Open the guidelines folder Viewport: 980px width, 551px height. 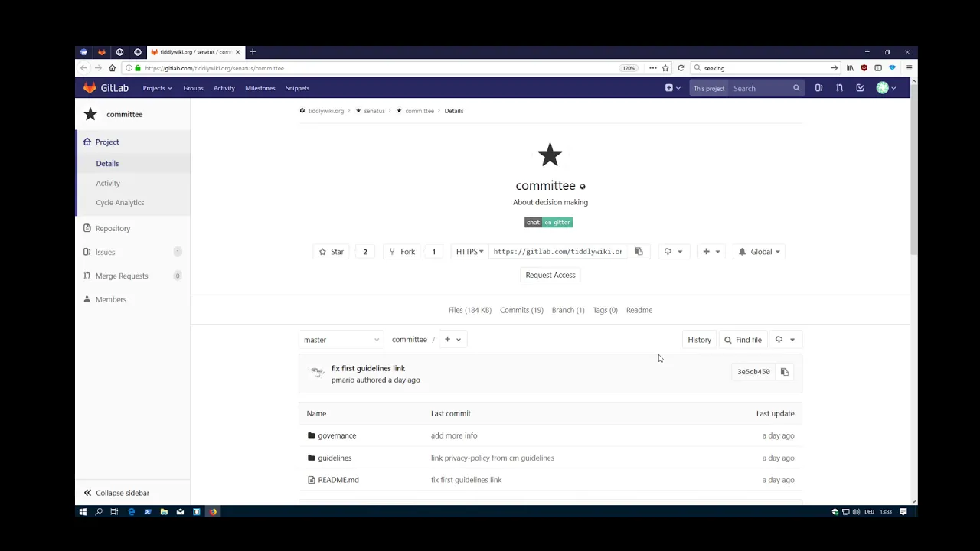(335, 458)
